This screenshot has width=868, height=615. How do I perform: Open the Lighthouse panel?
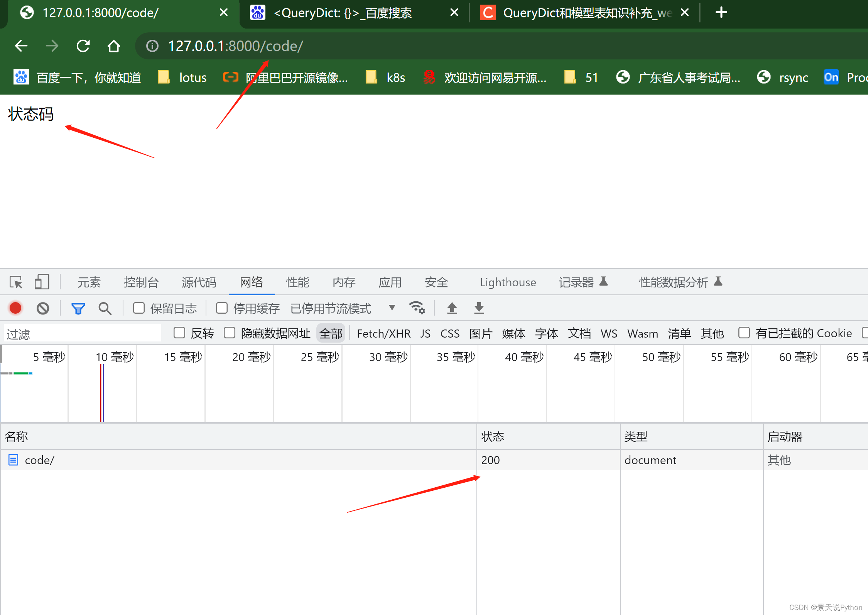508,282
